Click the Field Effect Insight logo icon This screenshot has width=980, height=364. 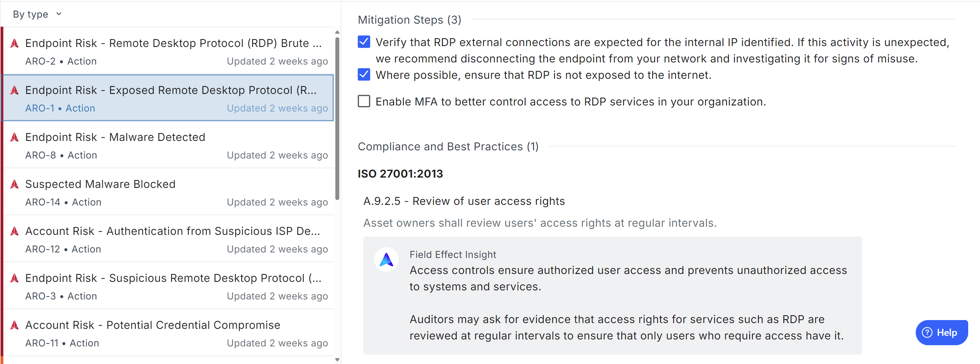tap(386, 260)
